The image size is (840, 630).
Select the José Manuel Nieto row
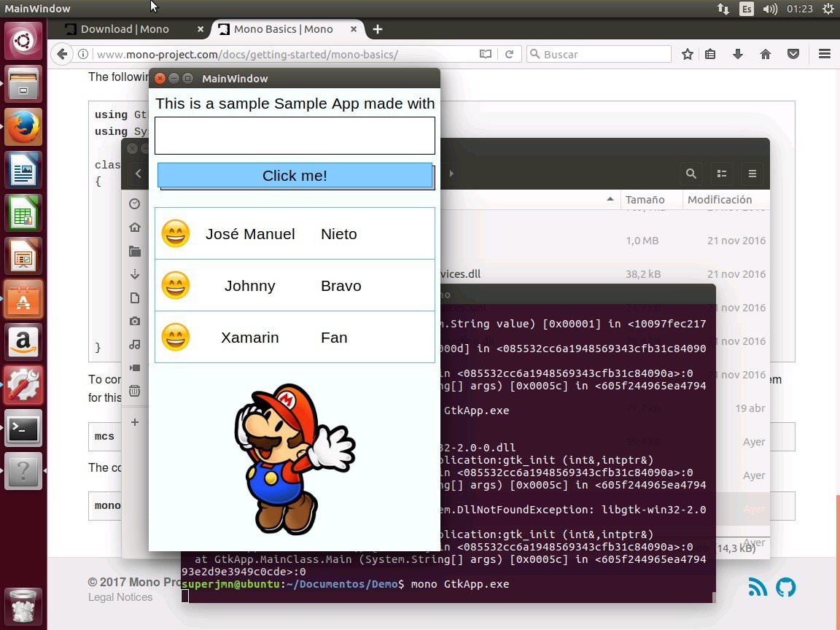point(295,233)
